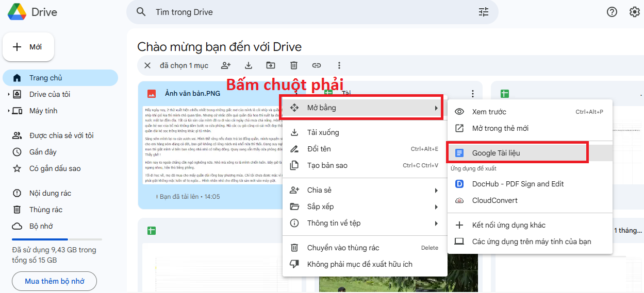
Task: Click the storage usage progress bar
Action: coord(57,239)
